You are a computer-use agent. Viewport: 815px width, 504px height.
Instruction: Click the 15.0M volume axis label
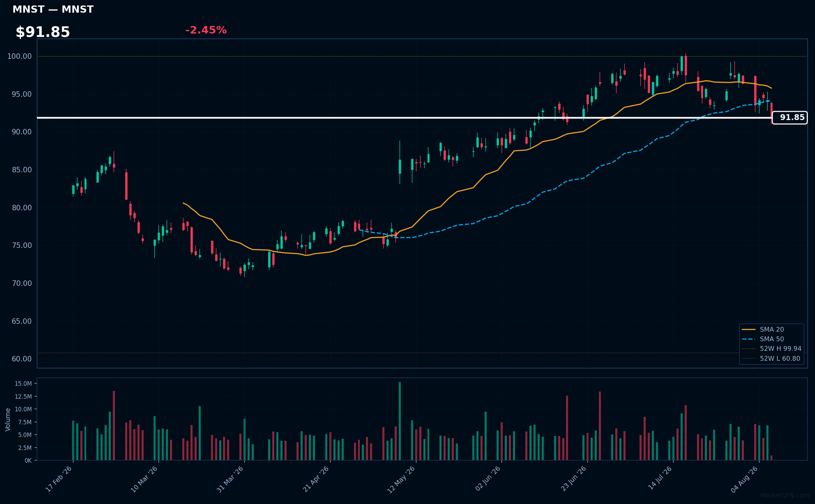point(23,384)
